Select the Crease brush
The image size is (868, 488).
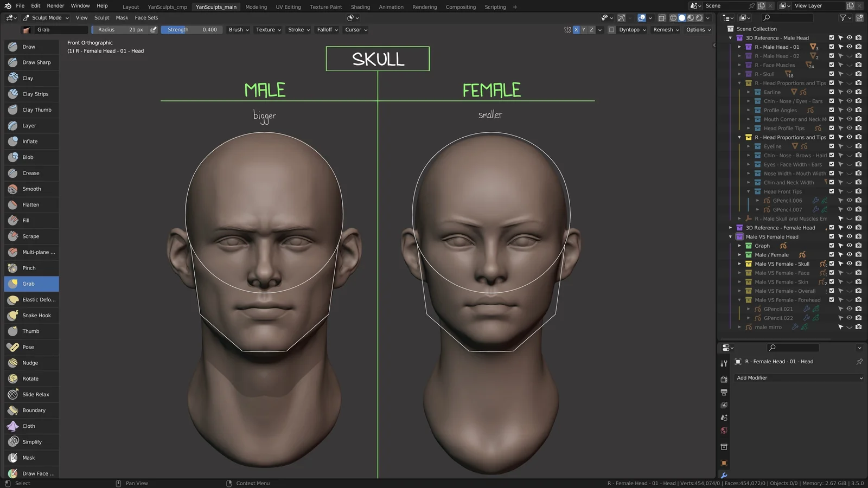[31, 173]
